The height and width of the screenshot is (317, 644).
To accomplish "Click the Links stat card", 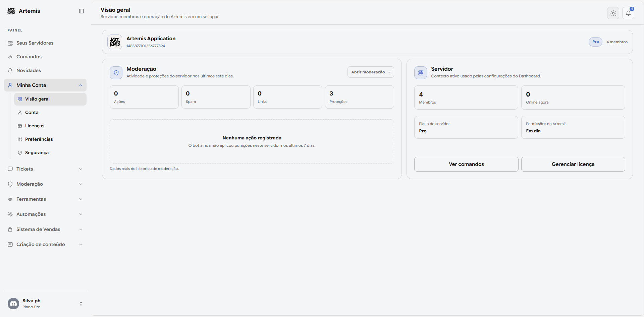I will click(x=288, y=97).
